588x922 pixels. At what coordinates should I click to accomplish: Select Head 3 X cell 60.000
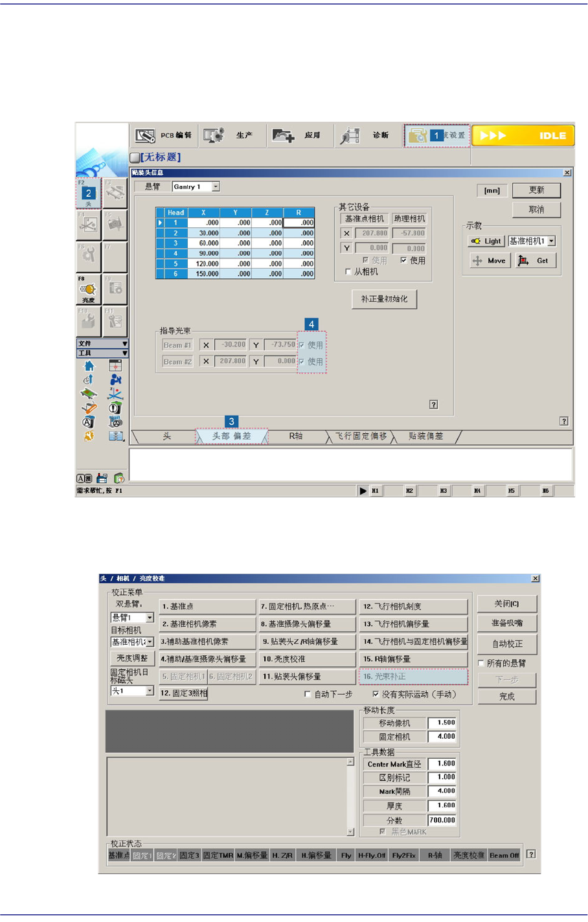(203, 243)
